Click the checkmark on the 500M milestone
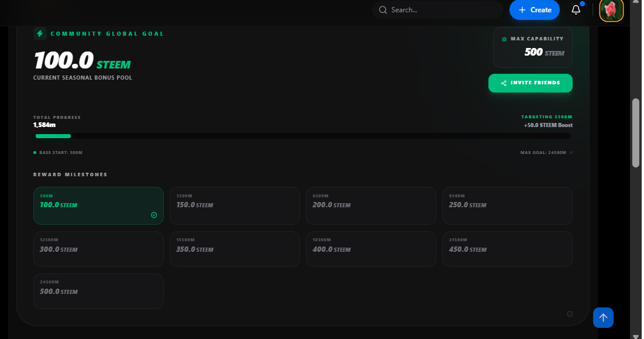This screenshot has width=644, height=339. [154, 215]
